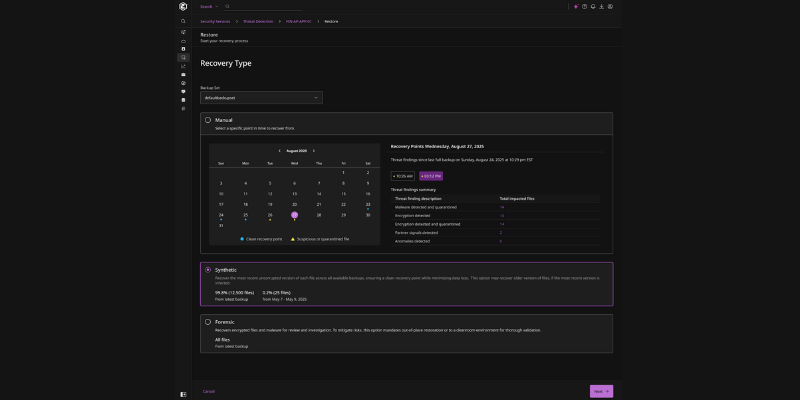Go to the previous month in the calendar

point(278,151)
